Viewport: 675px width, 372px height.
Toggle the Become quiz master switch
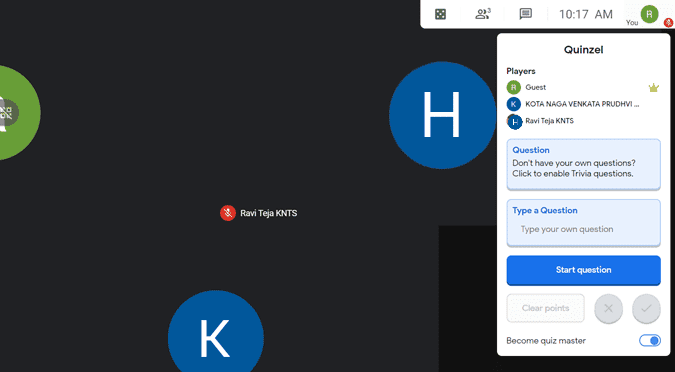click(x=650, y=341)
